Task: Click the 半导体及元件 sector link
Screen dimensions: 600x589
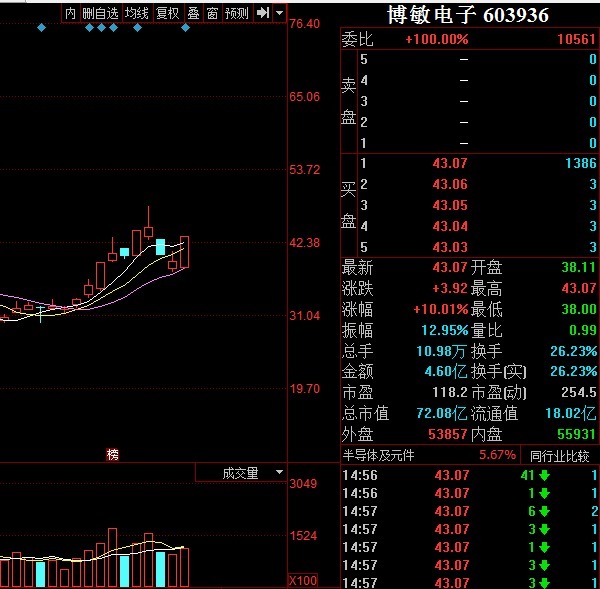Action: point(378,455)
